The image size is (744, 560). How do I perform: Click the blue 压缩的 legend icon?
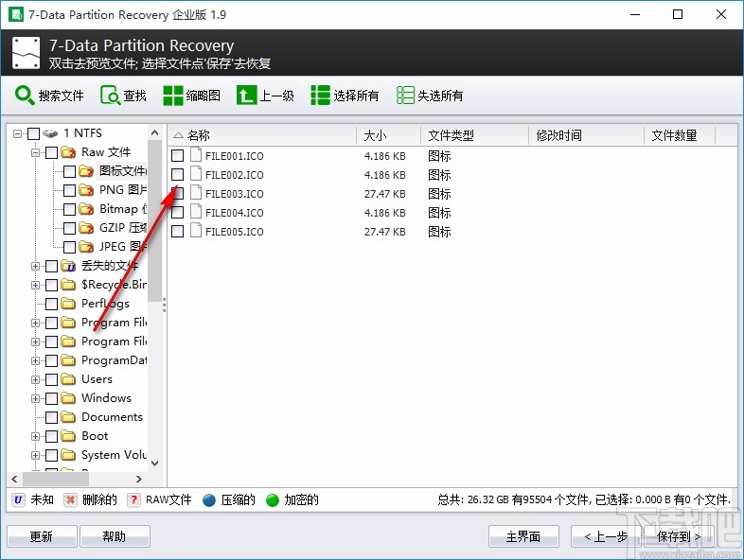(209, 500)
